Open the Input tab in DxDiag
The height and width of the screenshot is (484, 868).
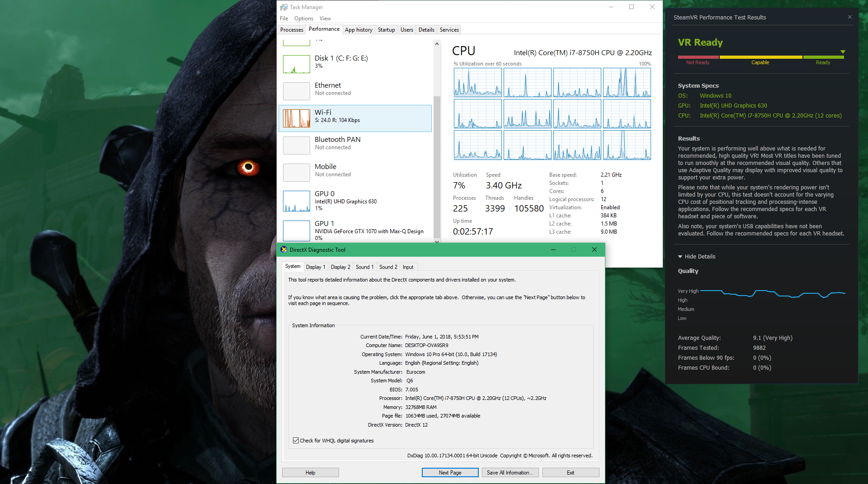(x=408, y=267)
